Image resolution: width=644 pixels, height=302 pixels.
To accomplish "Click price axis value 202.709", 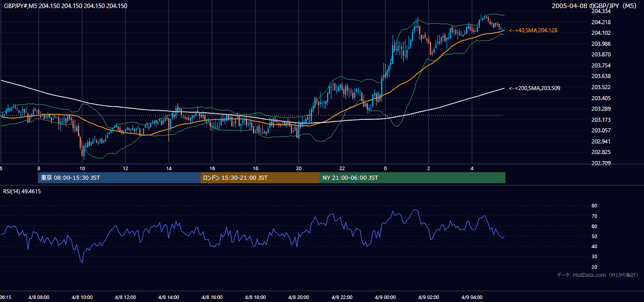I will (601, 163).
